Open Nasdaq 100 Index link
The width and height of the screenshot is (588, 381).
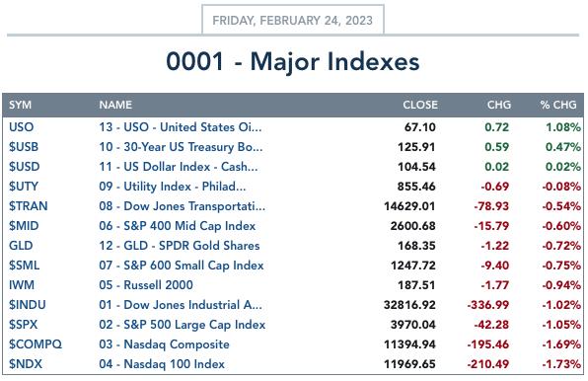coord(162,364)
